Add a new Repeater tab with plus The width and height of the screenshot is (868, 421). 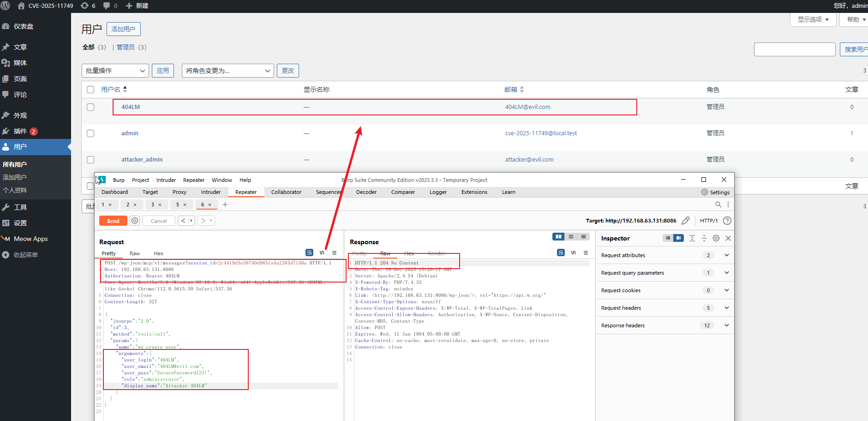coord(225,204)
